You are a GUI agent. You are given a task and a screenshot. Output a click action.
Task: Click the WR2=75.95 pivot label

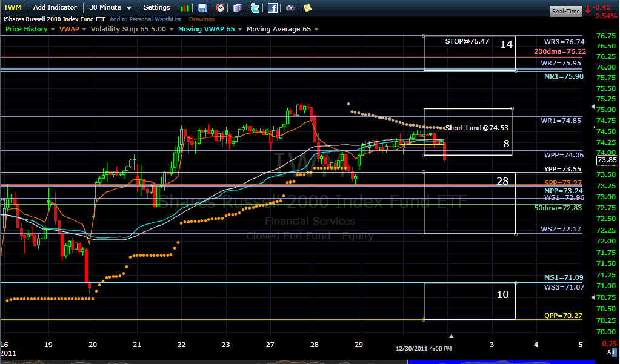point(561,63)
